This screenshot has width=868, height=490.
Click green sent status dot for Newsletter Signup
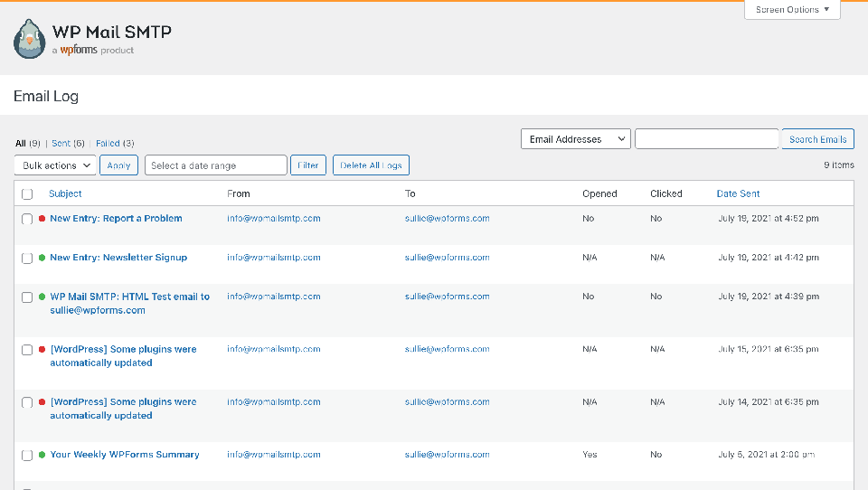pos(42,258)
